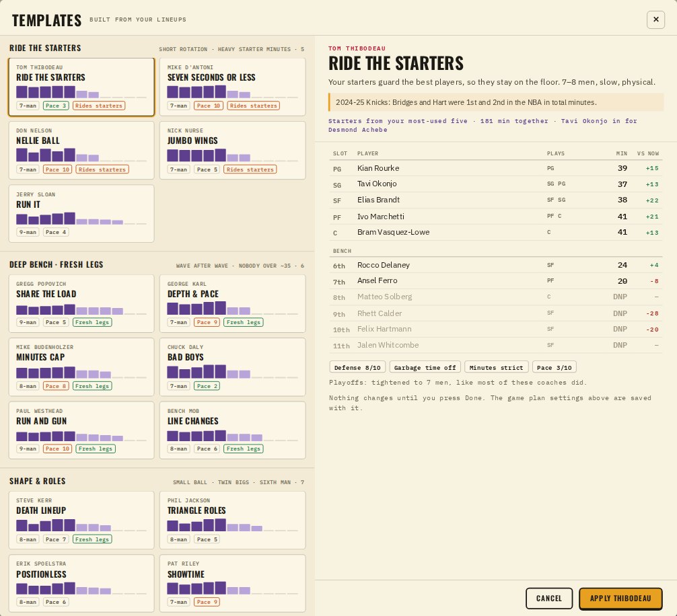Click Kian Rourke's row in the lineup

tap(496, 168)
